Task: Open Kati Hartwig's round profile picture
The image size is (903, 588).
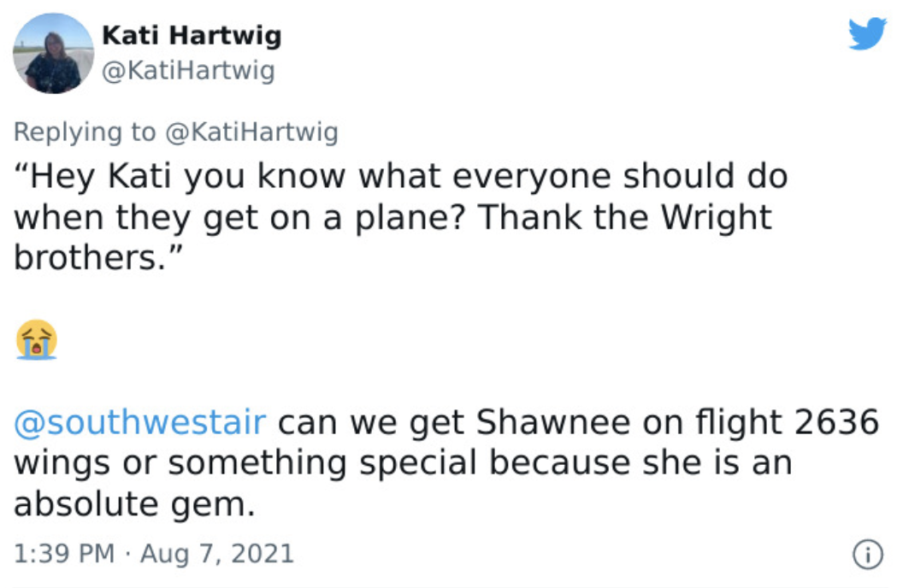Action: tap(53, 54)
